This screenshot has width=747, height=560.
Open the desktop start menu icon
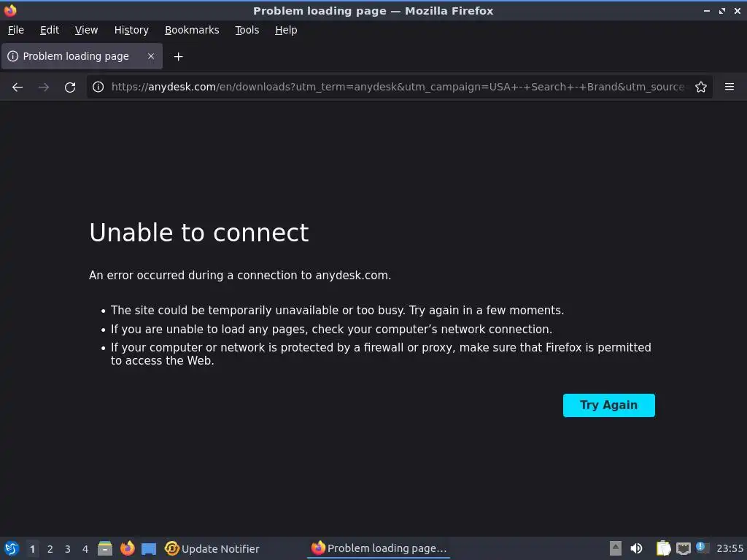tap(12, 548)
